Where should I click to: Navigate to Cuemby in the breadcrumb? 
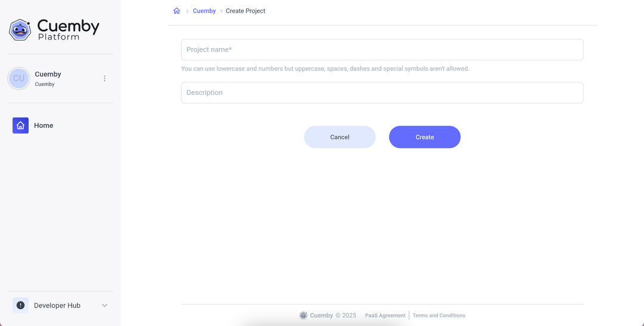[204, 11]
